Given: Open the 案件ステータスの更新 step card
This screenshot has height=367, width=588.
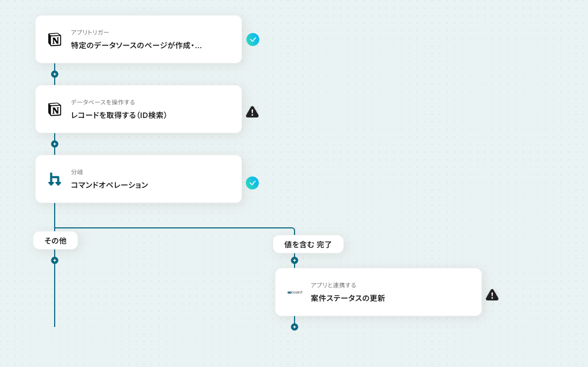Looking at the screenshot, I should pyautogui.click(x=378, y=292).
